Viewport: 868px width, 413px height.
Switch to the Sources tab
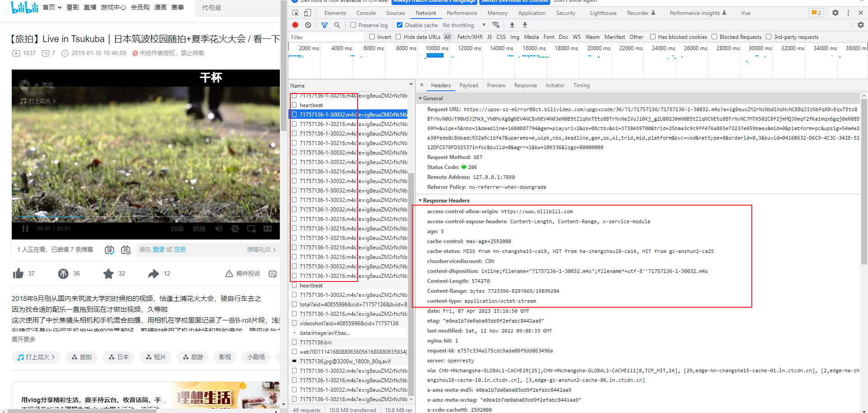[x=396, y=13]
